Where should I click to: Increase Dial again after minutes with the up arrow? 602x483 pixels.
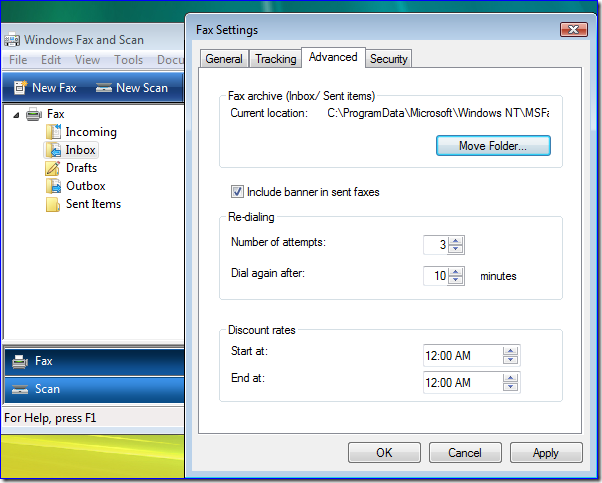(x=456, y=272)
